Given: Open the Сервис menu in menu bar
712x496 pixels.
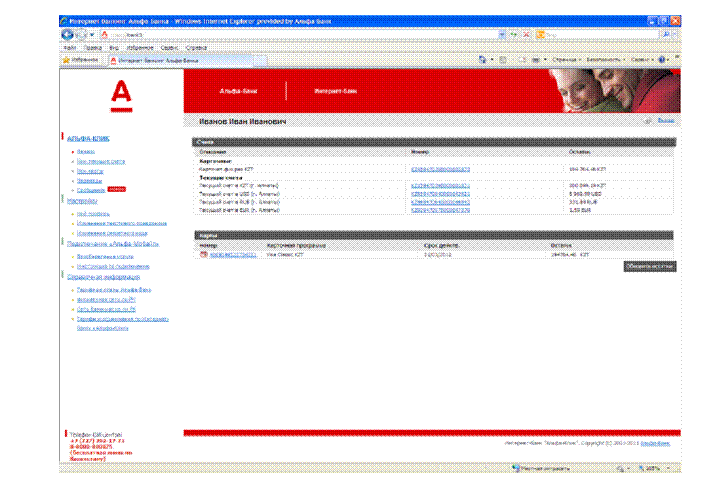Looking at the screenshot, I should point(169,48).
